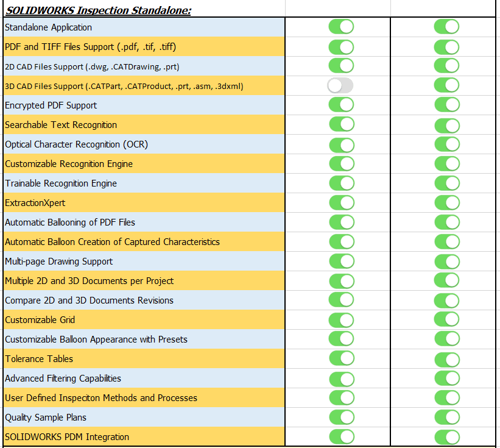Select the 'Automatic Ballooning of PDF Files' cell
500x448 pixels.
144,222
